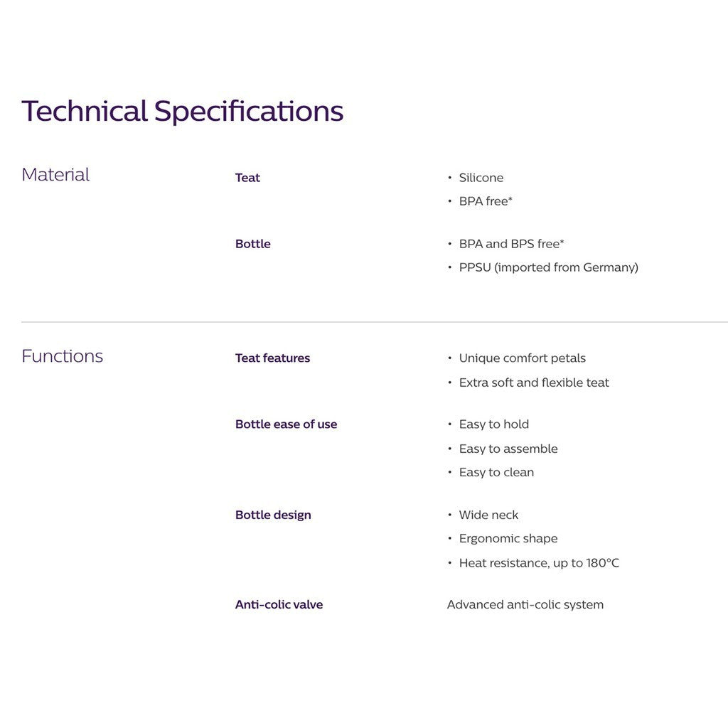Click the Teat features label
The width and height of the screenshot is (728, 728).
272,358
